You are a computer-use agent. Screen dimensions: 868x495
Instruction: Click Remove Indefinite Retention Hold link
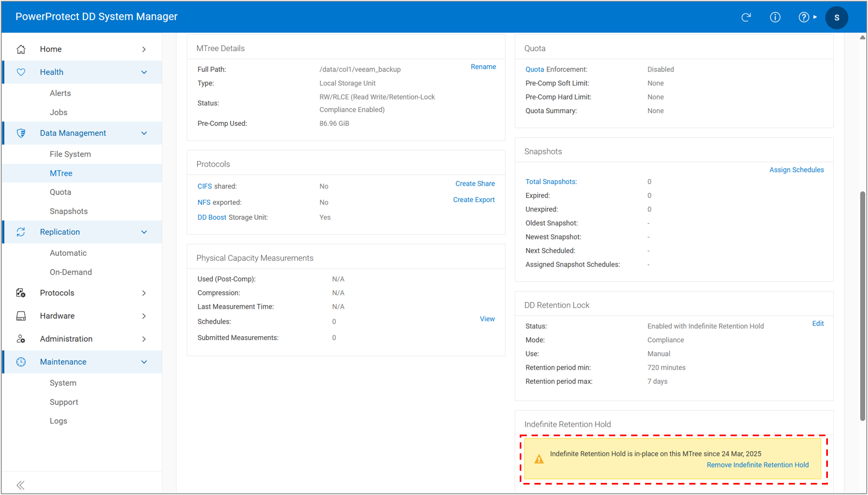coord(758,465)
